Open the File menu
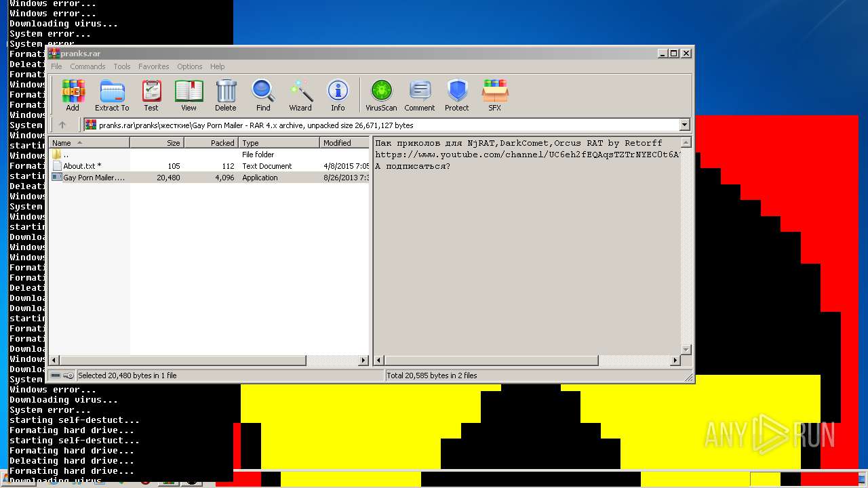This screenshot has height=488, width=868. point(56,66)
